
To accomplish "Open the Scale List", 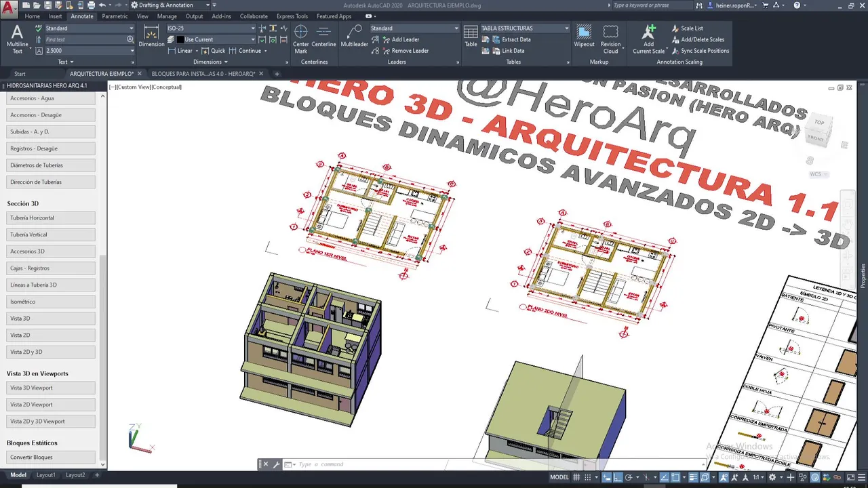I will point(687,28).
